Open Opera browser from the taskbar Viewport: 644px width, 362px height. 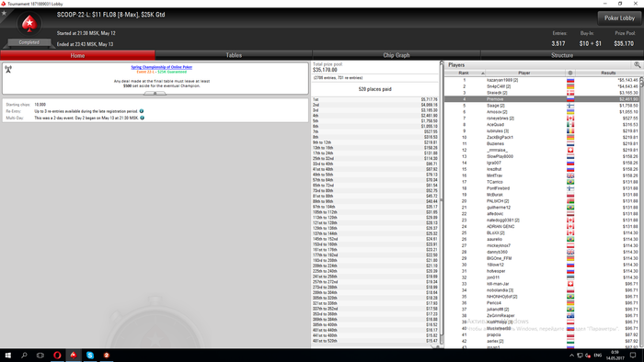coord(57,356)
